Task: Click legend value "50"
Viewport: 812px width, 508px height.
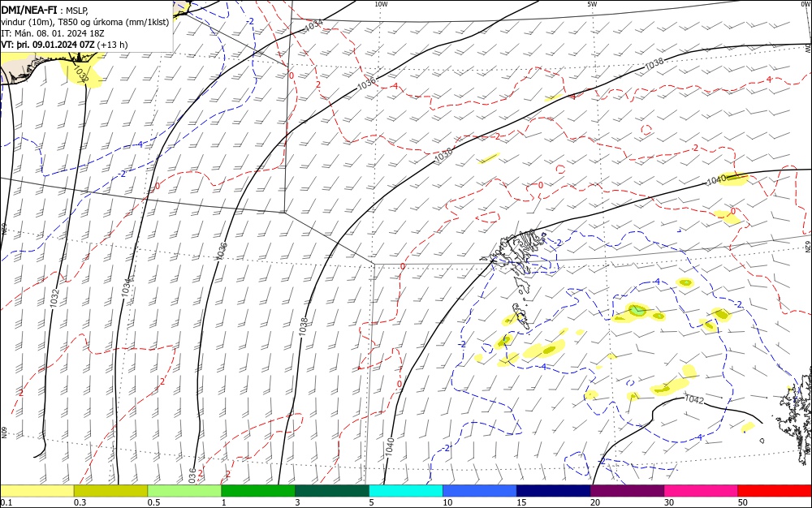Action: 743,502
